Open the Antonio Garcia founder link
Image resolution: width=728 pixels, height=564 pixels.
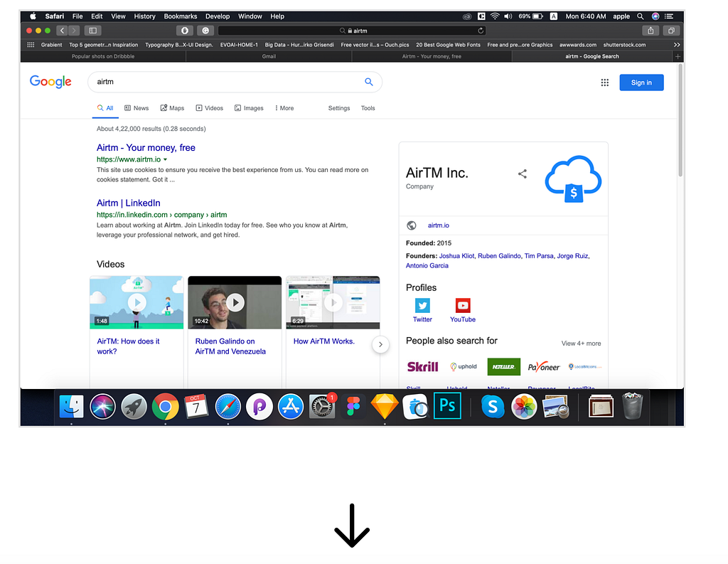[427, 266]
